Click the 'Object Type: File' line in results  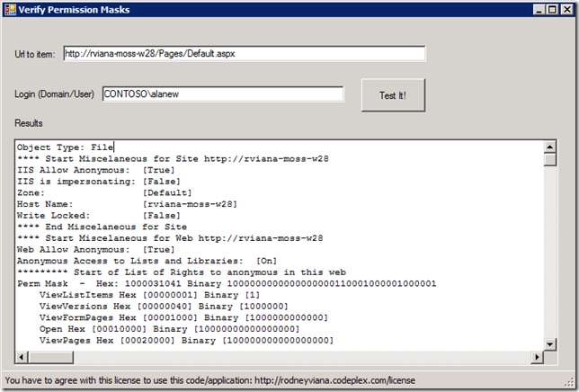[x=65, y=147]
